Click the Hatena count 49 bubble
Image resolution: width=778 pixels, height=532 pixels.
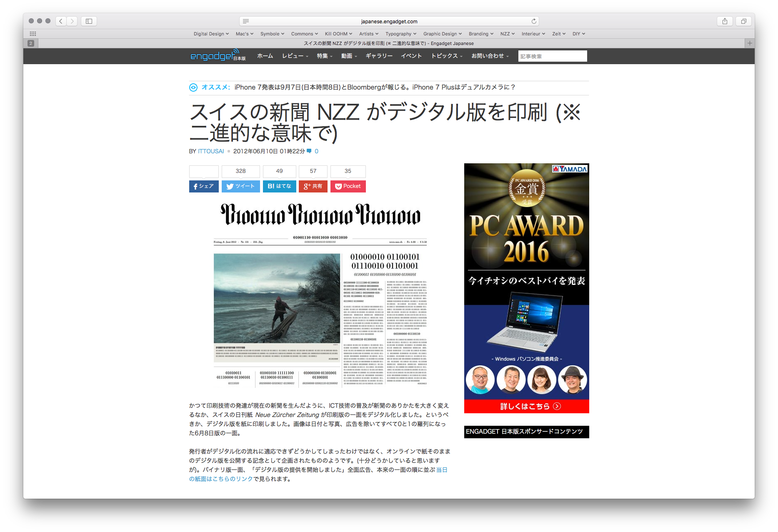279,171
